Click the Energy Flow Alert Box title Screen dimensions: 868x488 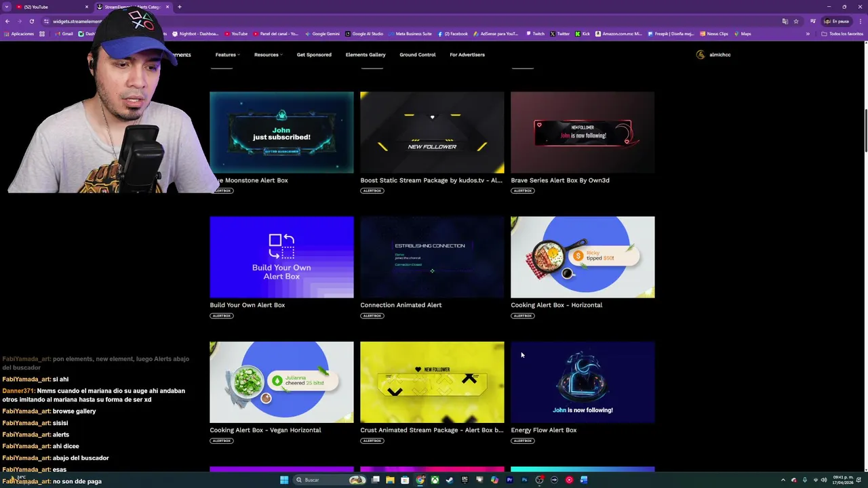point(544,430)
